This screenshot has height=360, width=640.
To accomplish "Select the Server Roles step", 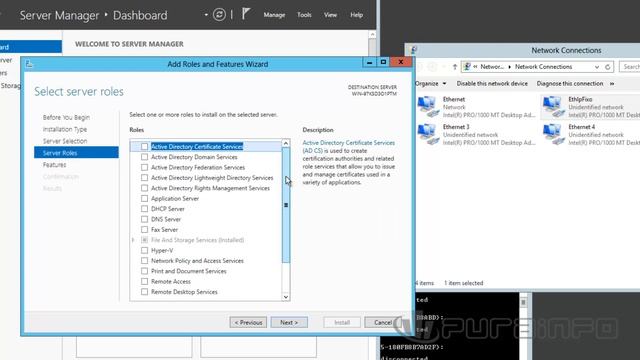I will (76, 153).
